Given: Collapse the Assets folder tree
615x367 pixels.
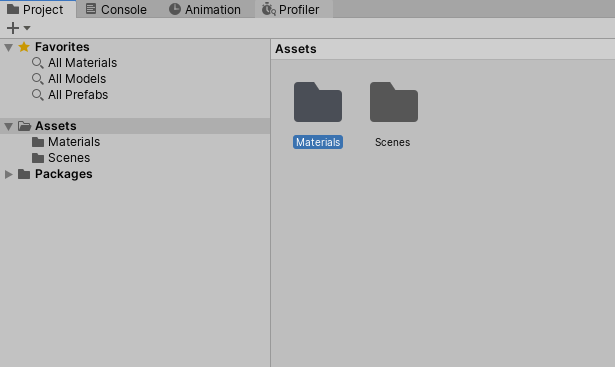Looking at the screenshot, I should pos(8,126).
